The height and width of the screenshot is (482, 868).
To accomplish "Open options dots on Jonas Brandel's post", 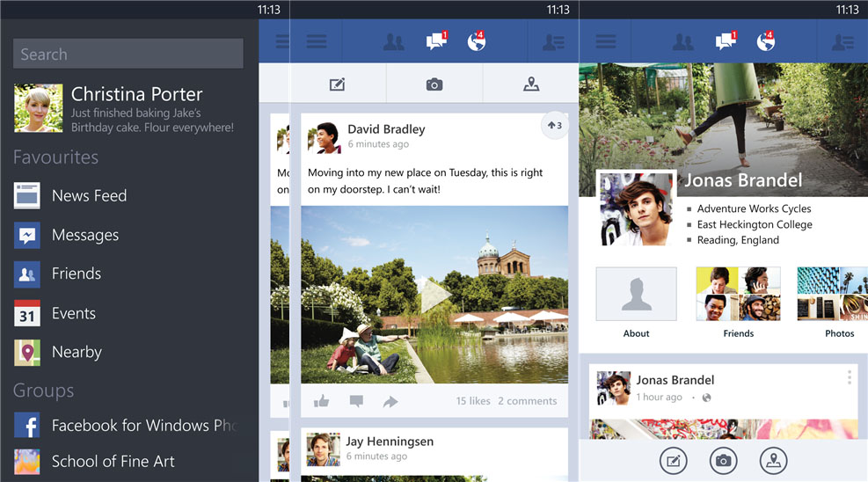I will pos(850,377).
